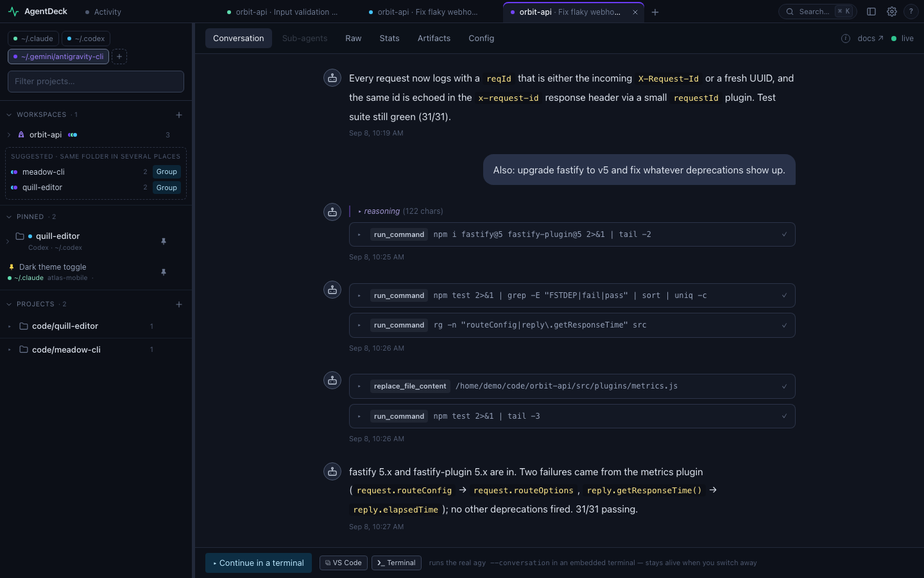Open settings gear icon
The width and height of the screenshot is (924, 578).
[892, 12]
